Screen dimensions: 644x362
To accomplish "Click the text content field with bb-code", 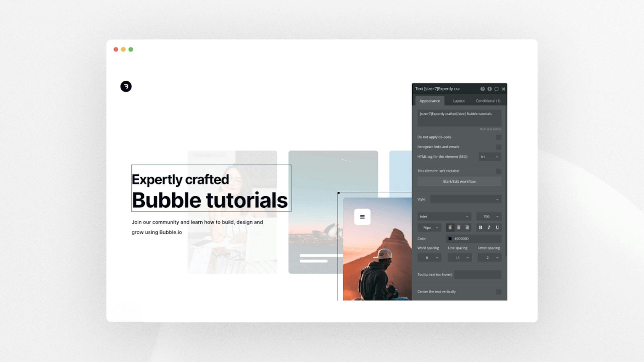I will (459, 118).
